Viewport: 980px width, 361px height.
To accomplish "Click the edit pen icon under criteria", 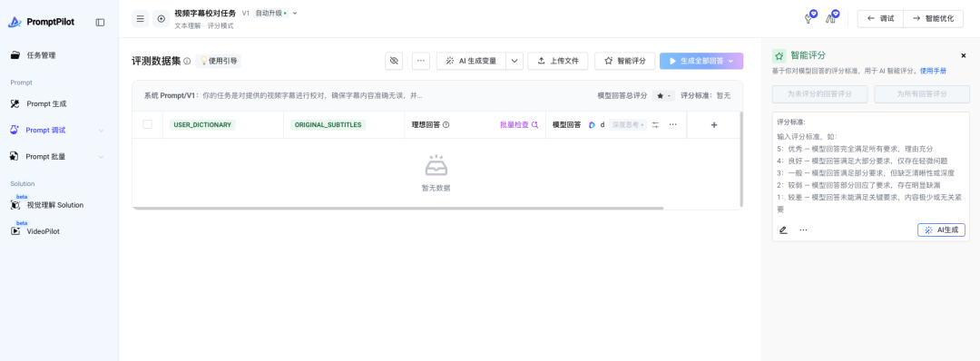I will [783, 229].
